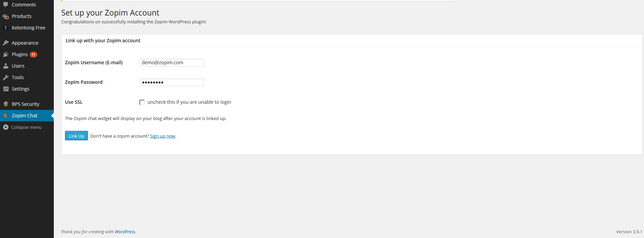The width and height of the screenshot is (644, 238).
Task: Click the Plugins update count badge
Action: 34,54
